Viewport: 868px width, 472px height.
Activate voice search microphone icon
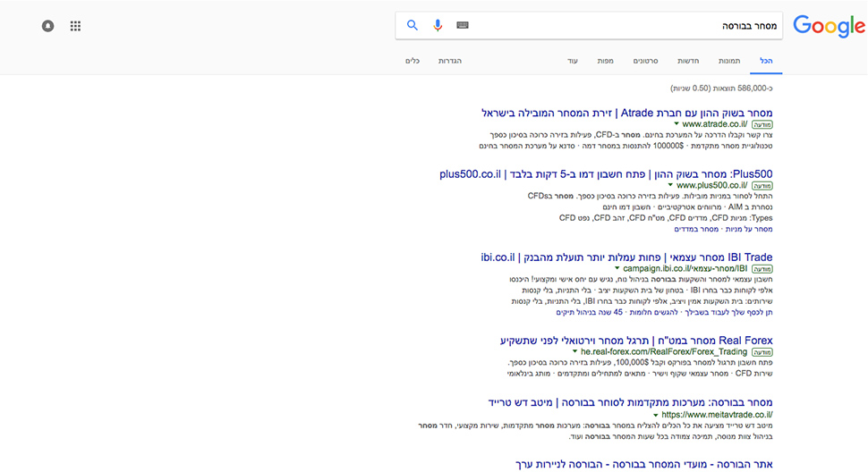tap(438, 25)
